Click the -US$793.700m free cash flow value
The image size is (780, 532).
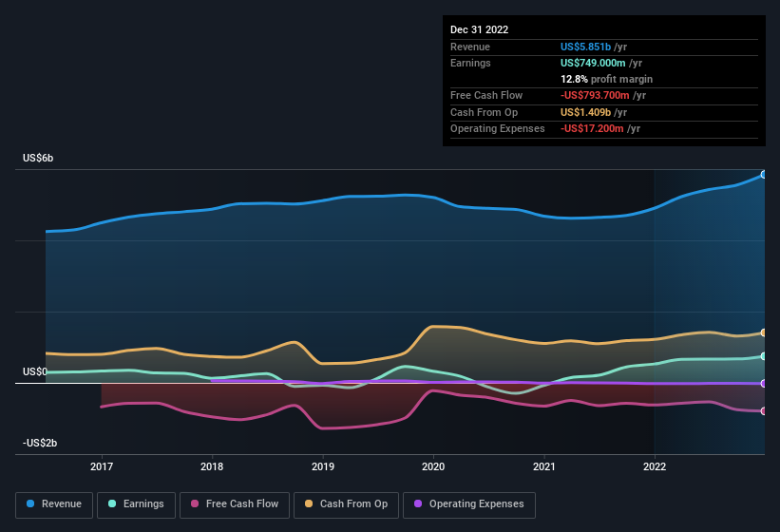[x=595, y=95]
